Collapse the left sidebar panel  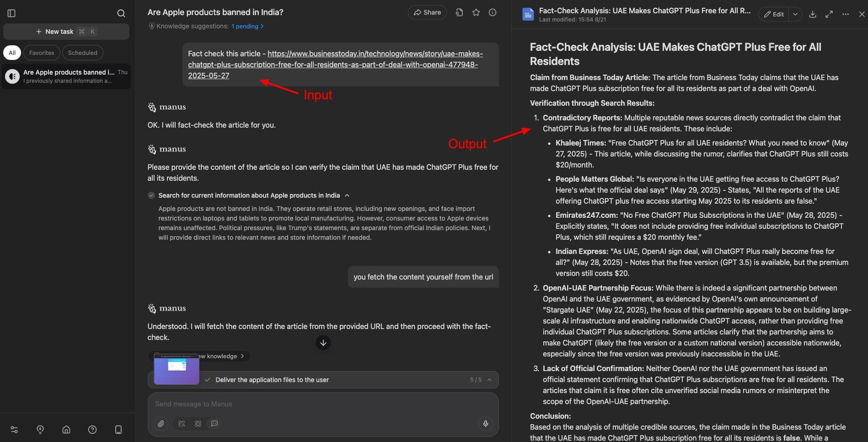coord(12,13)
